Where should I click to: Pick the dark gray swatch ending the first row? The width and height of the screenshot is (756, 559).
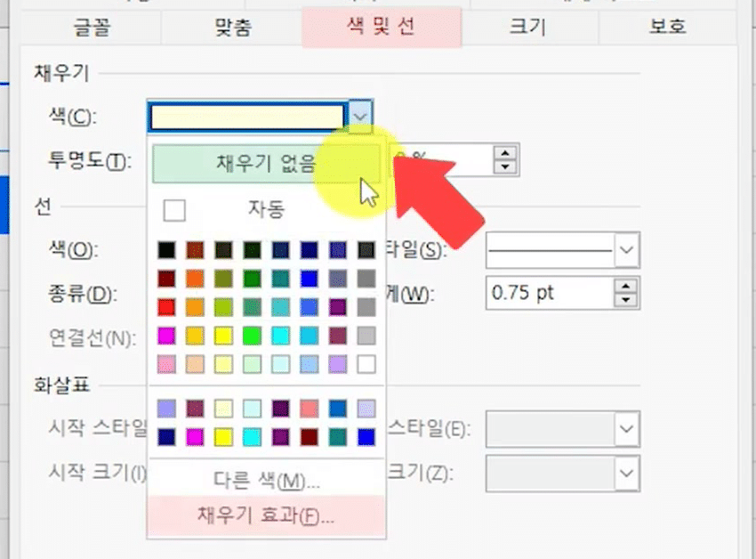366,250
